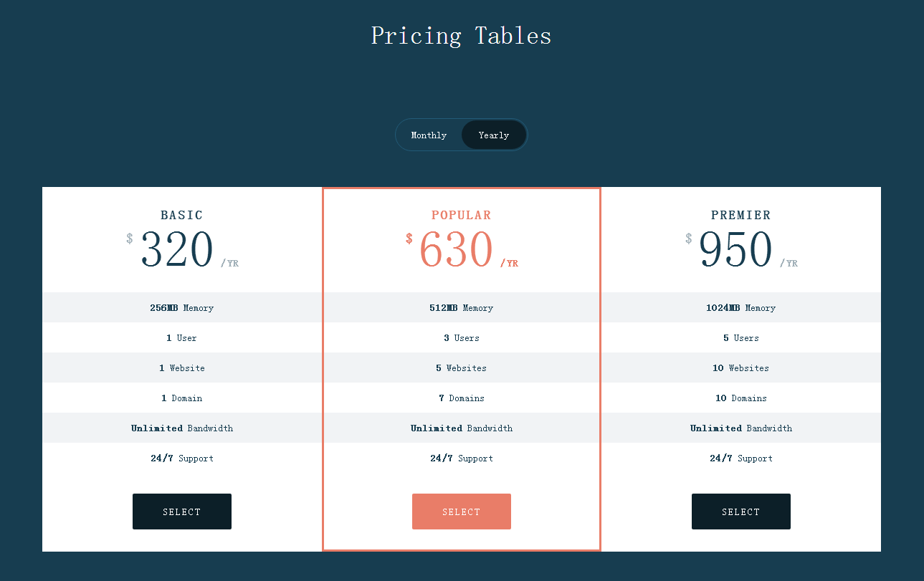
Task: Pick the Premier plan Select button
Action: 741,512
